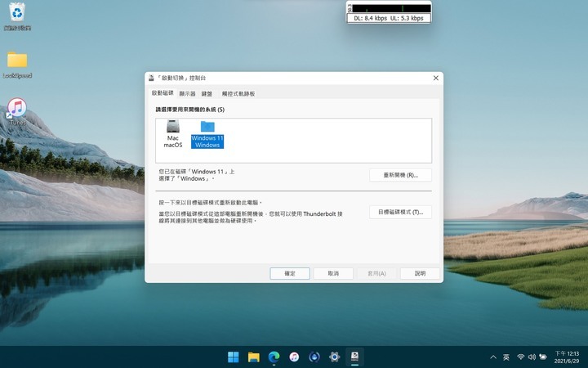Select the Mac macOS startup disk
Screen dimensions: 588x368
point(173,131)
